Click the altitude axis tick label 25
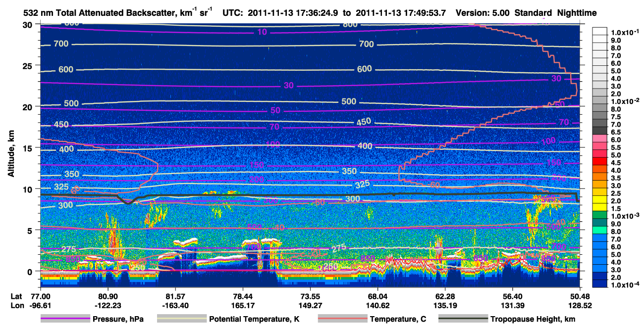The image size is (644, 330). coord(28,65)
